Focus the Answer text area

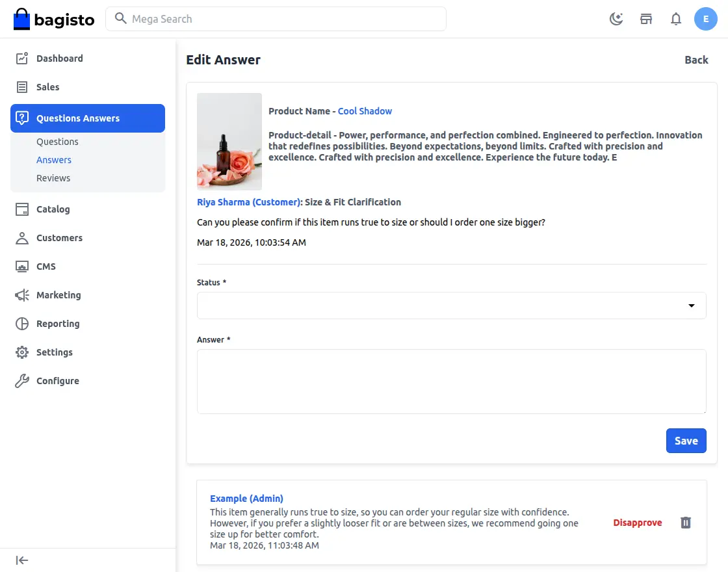click(x=451, y=382)
